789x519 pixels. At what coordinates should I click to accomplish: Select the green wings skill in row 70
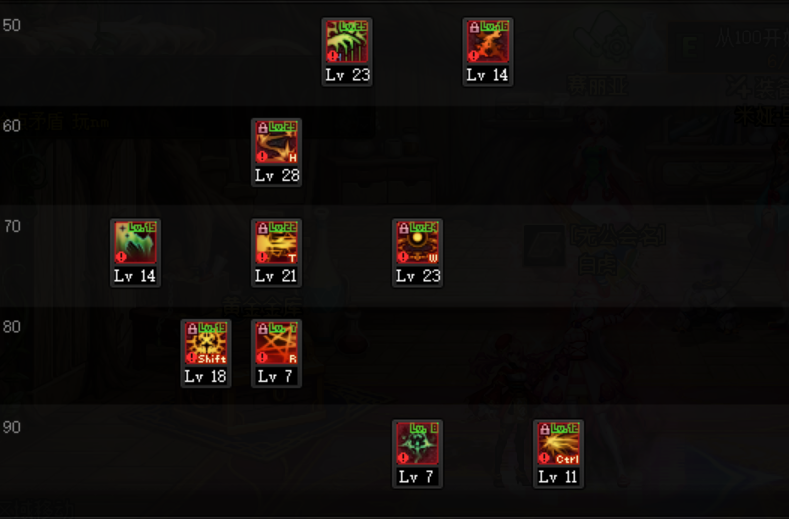click(x=135, y=242)
